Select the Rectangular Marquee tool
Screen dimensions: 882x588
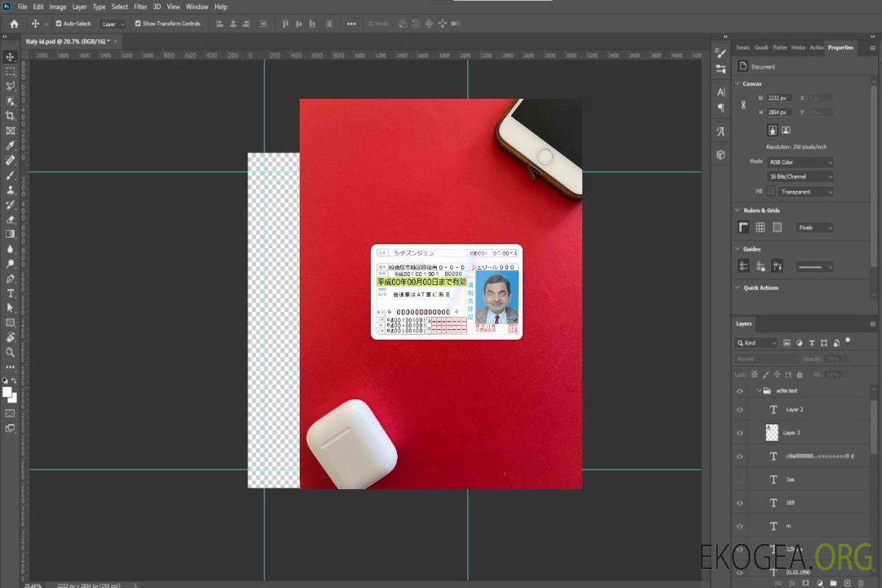point(11,71)
